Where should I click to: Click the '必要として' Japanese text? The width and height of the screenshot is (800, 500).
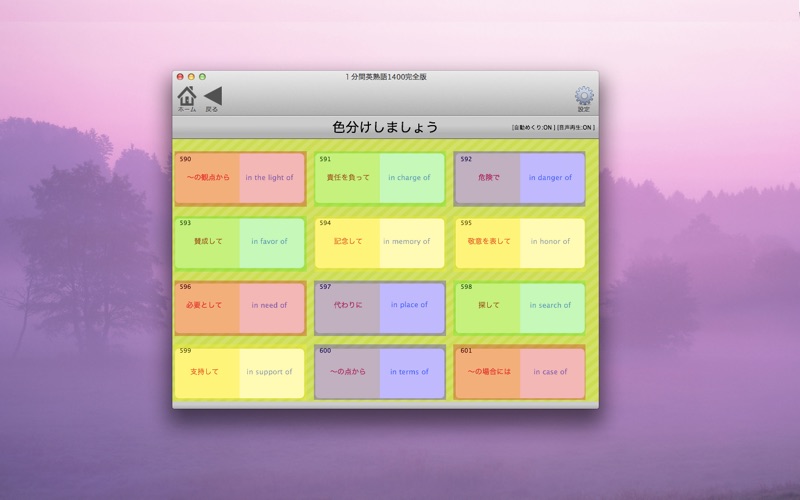pos(204,305)
